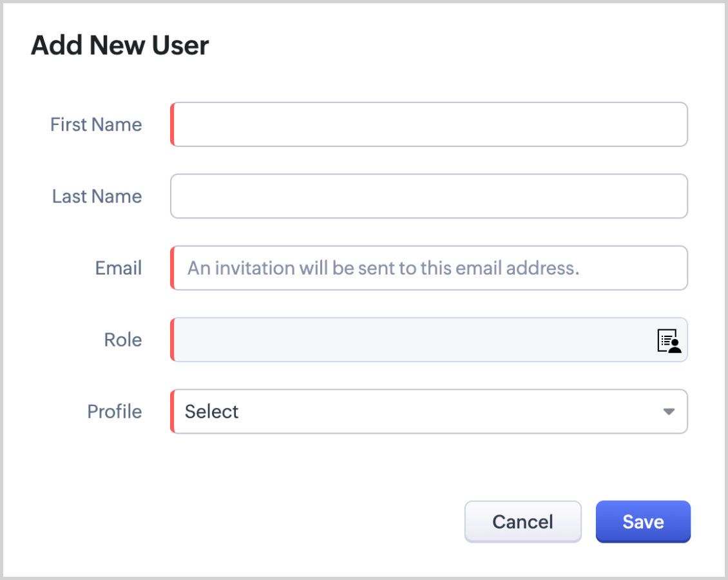This screenshot has height=580, width=728.
Task: Click the First Name label
Action: tap(96, 124)
